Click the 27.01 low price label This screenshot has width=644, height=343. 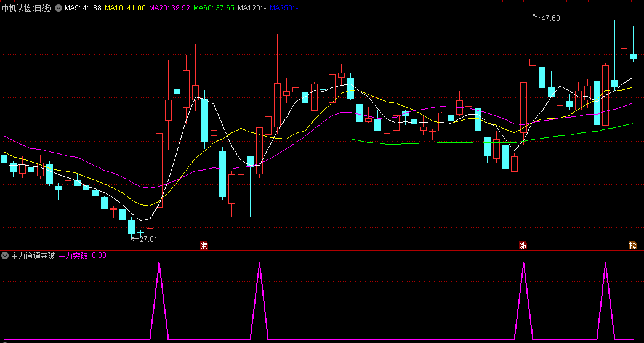(148, 239)
